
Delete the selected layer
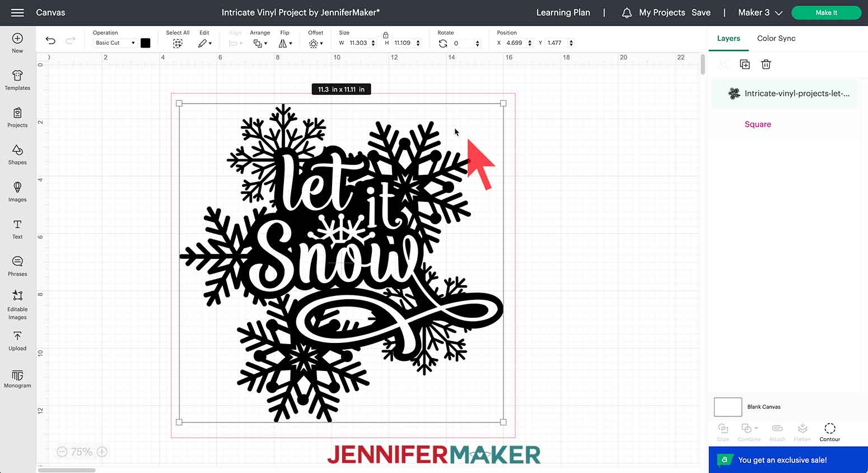(766, 64)
